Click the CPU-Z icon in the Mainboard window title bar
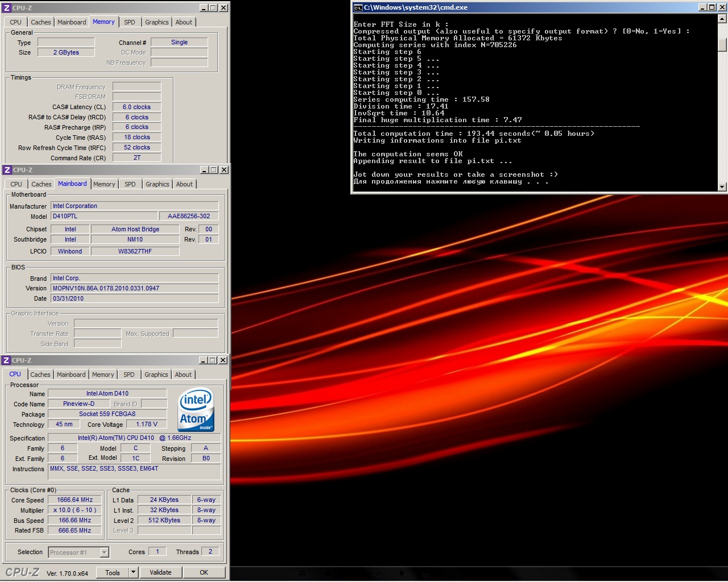This screenshot has width=728, height=582. point(7,170)
